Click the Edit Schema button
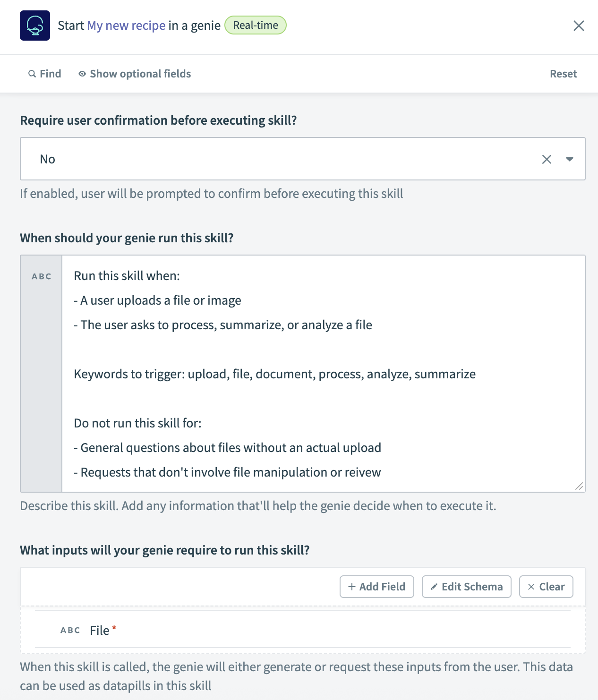Screen dimensions: 598x700 point(466,587)
